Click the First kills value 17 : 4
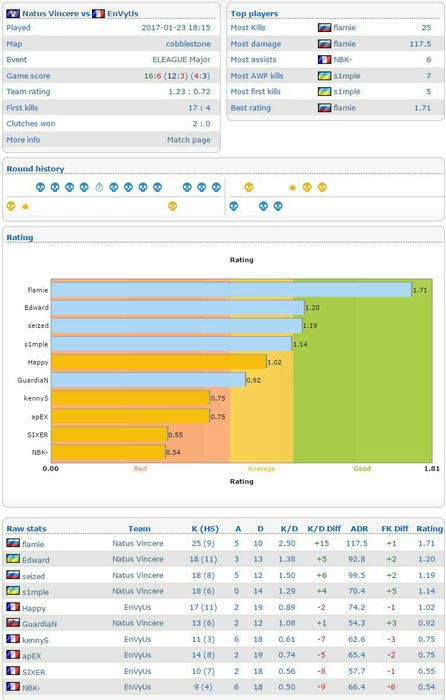 (199, 108)
